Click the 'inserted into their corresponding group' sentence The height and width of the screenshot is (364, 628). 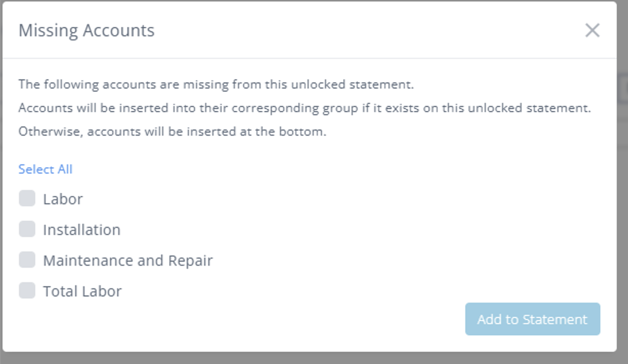(x=305, y=108)
